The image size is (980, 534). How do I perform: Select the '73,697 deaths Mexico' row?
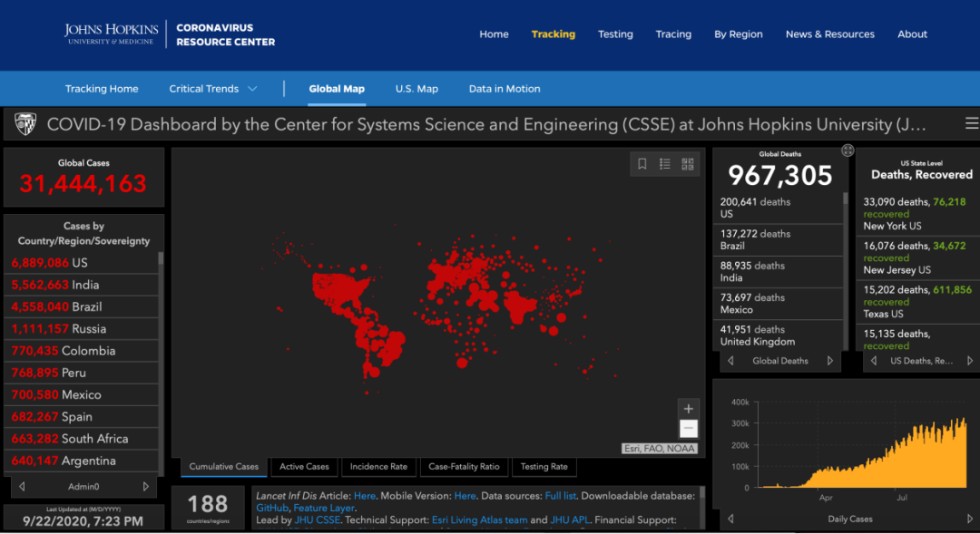[x=779, y=304]
